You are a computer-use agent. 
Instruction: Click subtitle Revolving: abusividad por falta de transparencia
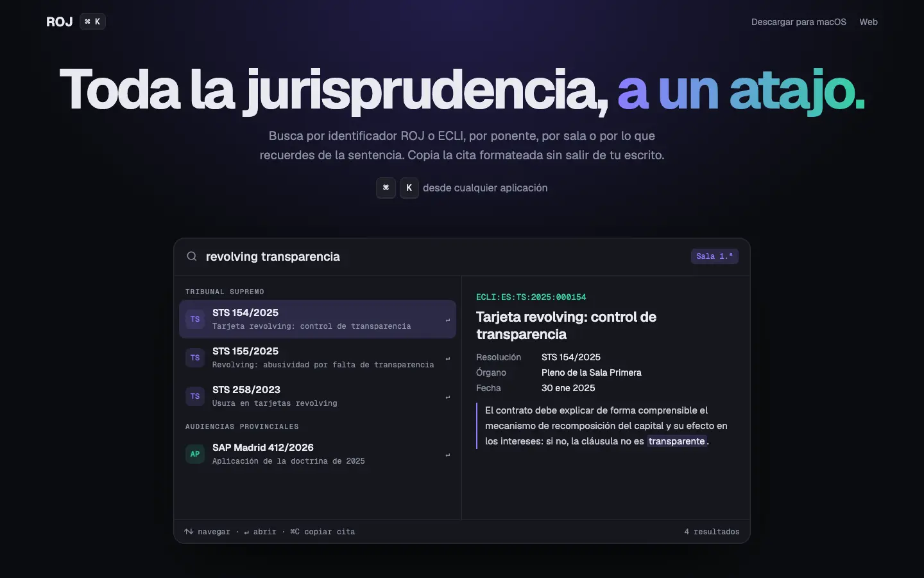(323, 365)
